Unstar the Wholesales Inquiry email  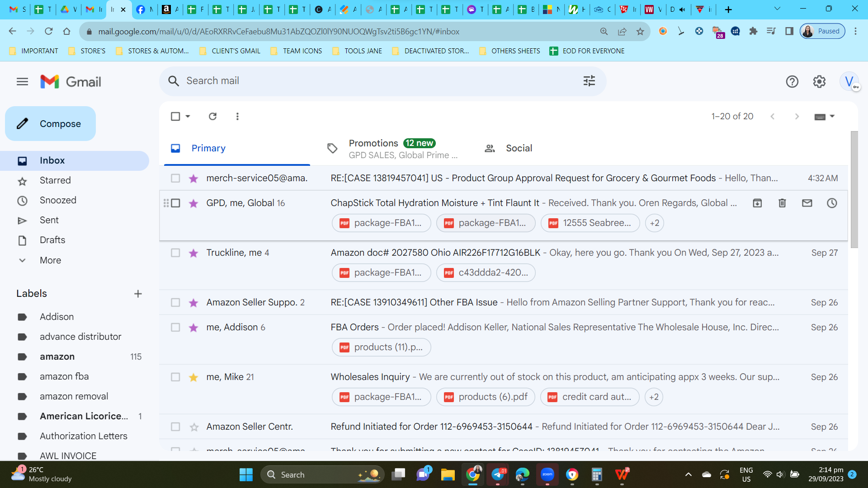(194, 377)
